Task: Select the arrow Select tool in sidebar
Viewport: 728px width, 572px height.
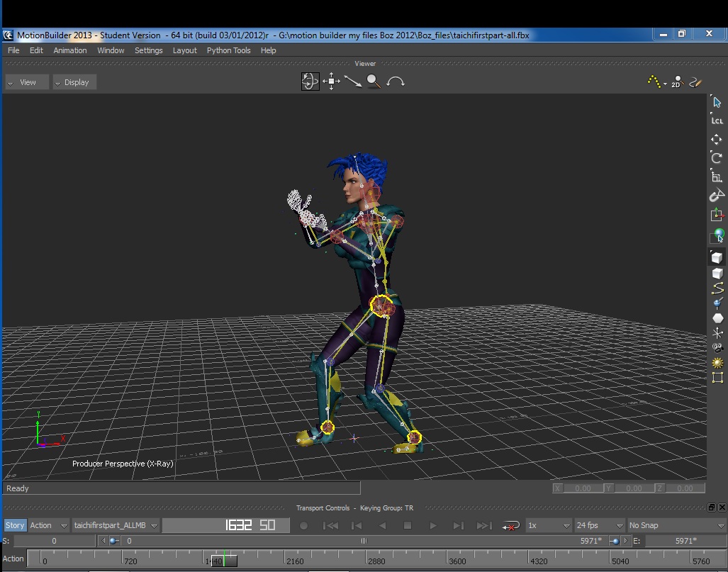Action: coord(717,101)
